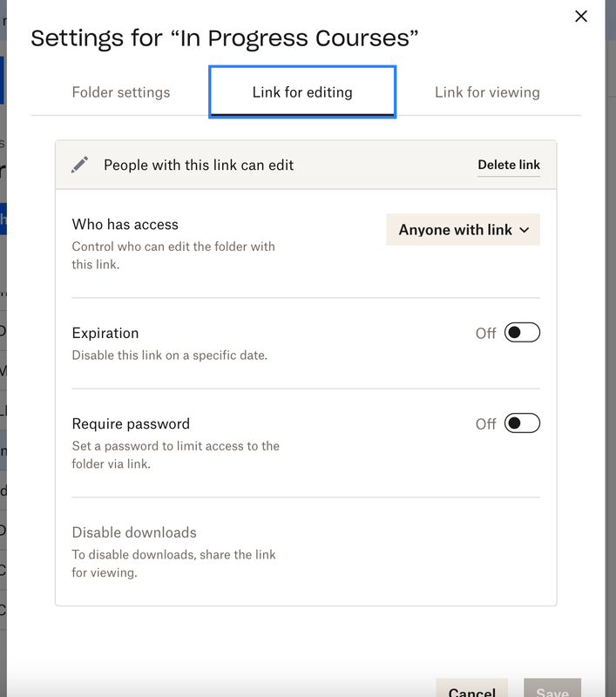Click the Off status next to Expiration
Viewport: 616px width, 697px height.
pyautogui.click(x=485, y=334)
